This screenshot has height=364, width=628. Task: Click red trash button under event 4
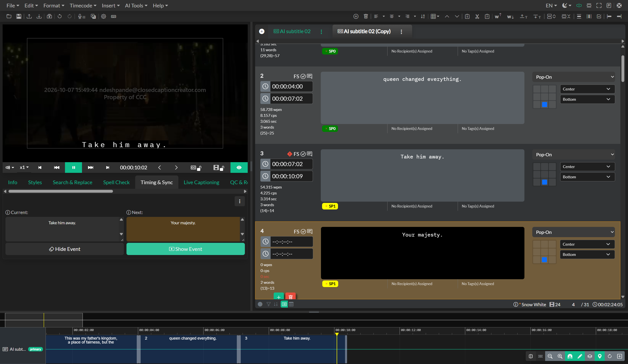pos(291,296)
